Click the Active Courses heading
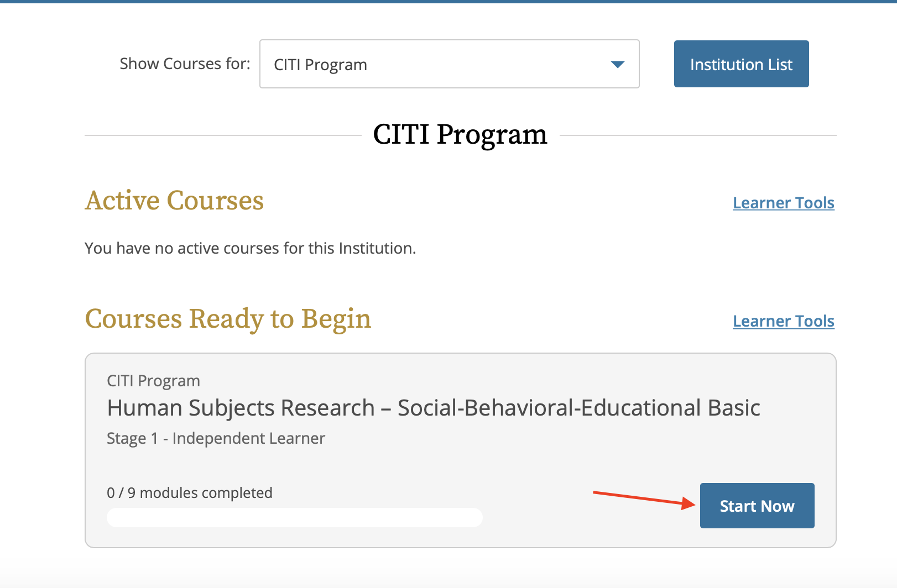Screen dimensions: 897x588 tap(174, 201)
